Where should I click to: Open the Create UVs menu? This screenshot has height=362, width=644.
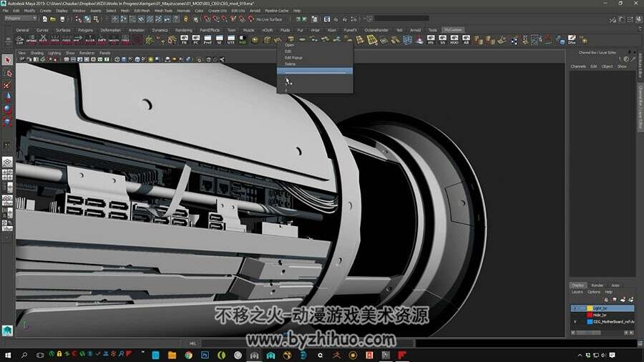click(x=218, y=11)
